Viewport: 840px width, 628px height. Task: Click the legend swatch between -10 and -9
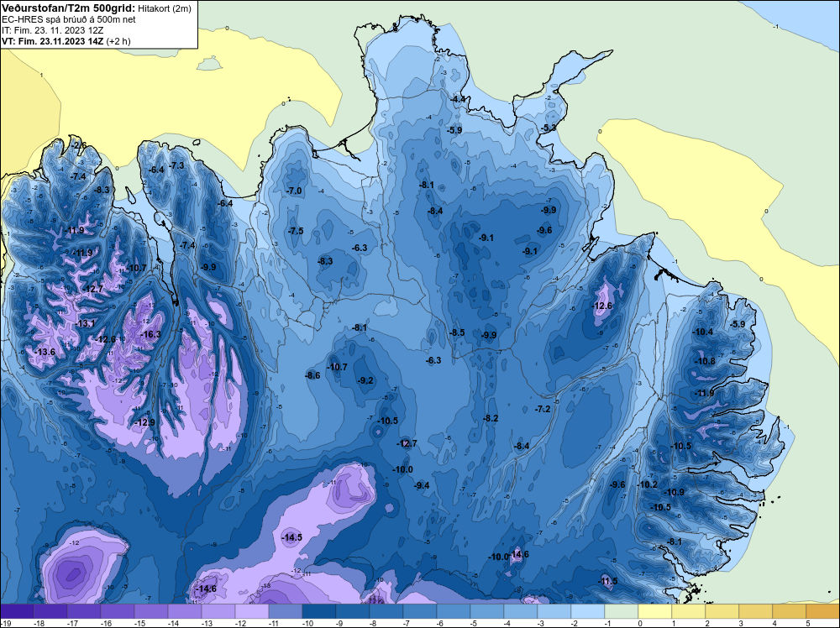[318, 611]
